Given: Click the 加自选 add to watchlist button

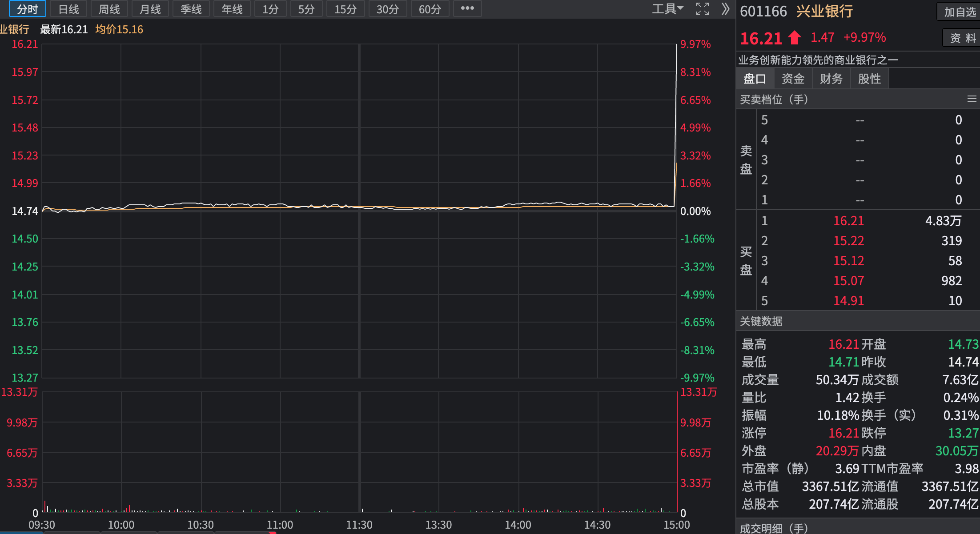Looking at the screenshot, I should click(960, 12).
